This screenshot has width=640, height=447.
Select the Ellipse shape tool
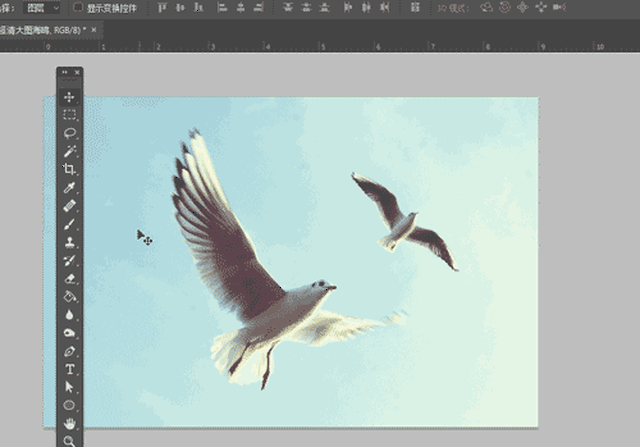click(x=69, y=405)
